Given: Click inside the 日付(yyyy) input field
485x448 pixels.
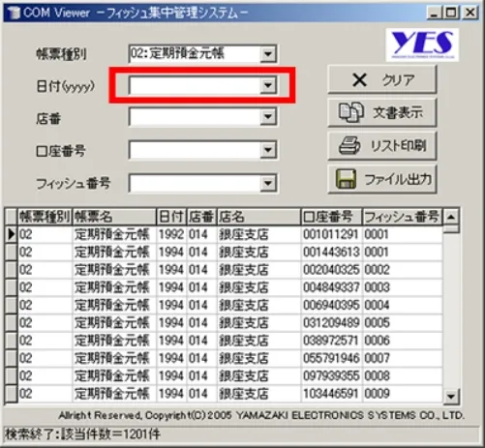Looking at the screenshot, I should click(195, 86).
